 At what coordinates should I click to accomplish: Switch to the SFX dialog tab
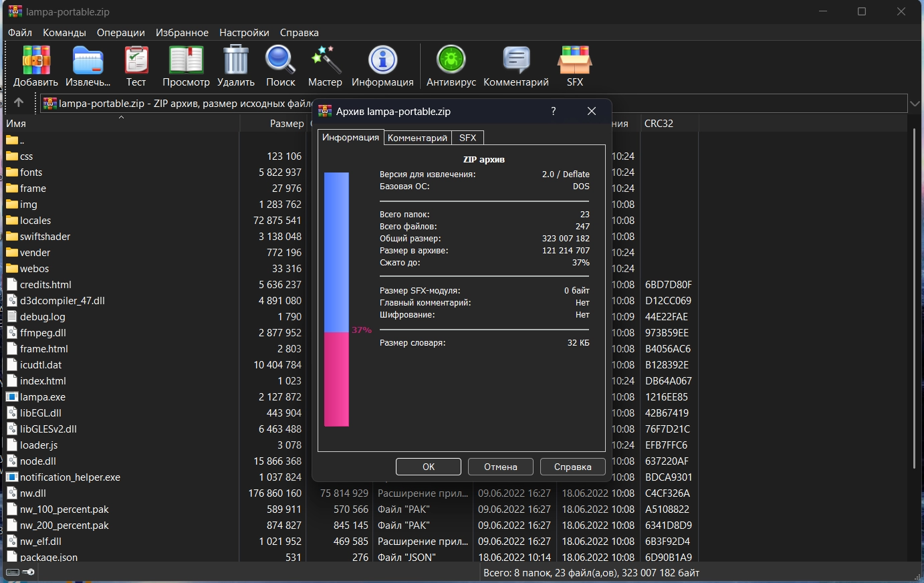tap(467, 138)
